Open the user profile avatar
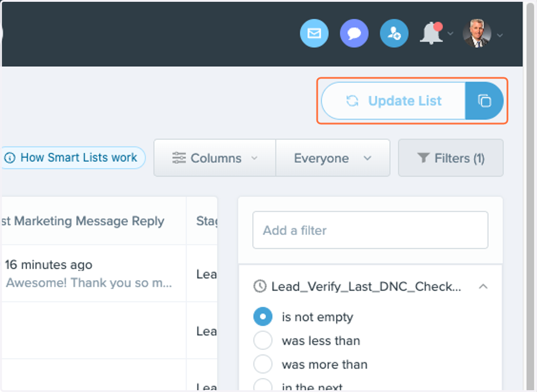This screenshot has height=392, width=537. coord(477,34)
